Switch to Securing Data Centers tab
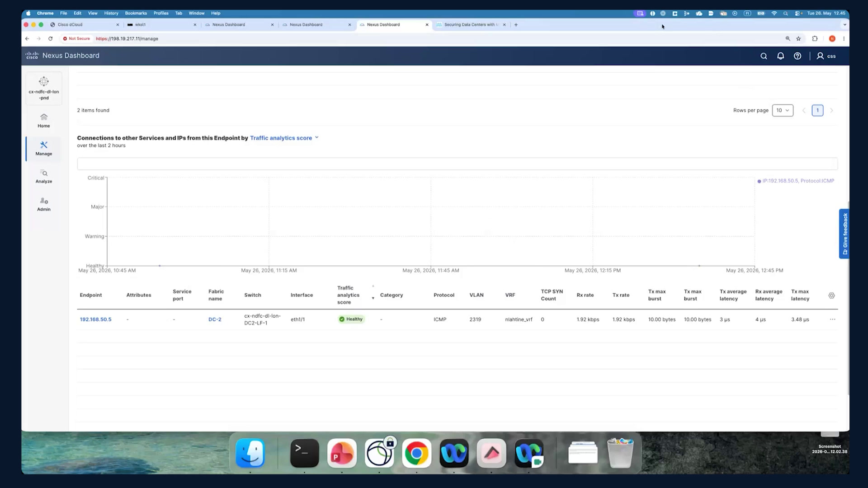Image resolution: width=868 pixels, height=488 pixels. coord(471,25)
